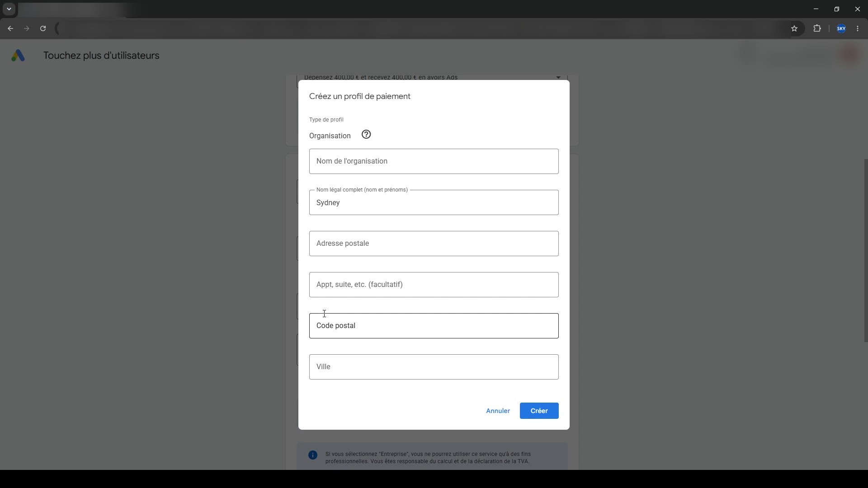
Task: Click the page vertical scrollbar
Action: coord(865,251)
